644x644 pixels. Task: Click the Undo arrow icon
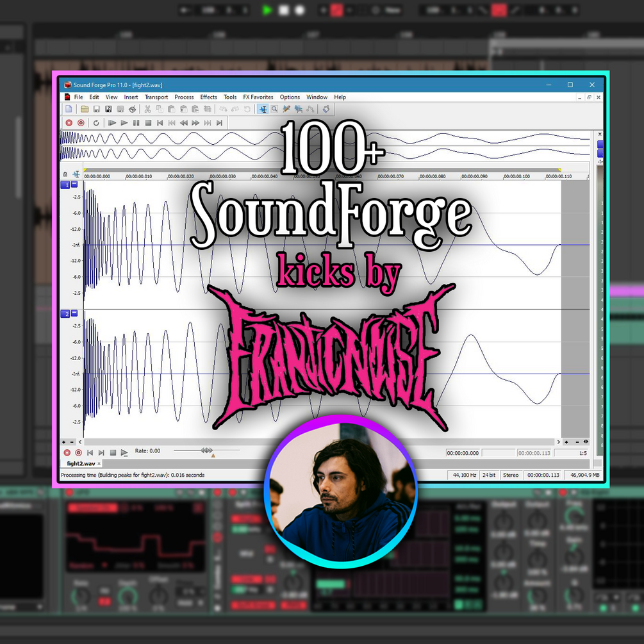point(223,109)
